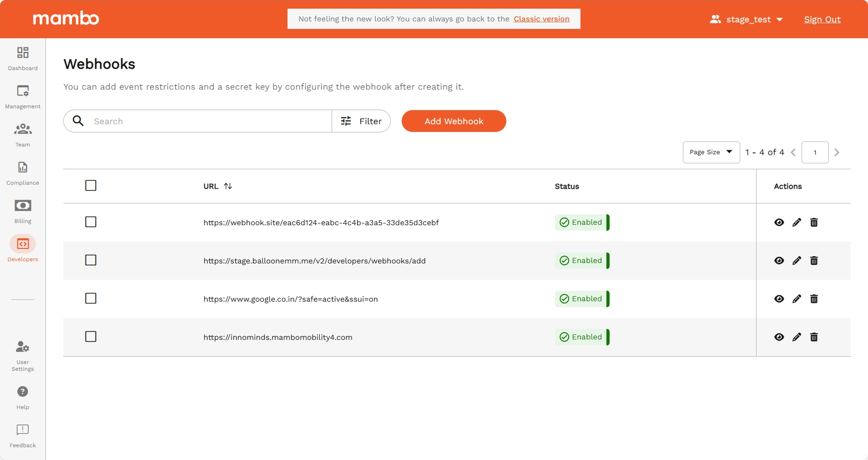Open Feedback from the sidebar
Screen dimensions: 868x460
click(22, 436)
